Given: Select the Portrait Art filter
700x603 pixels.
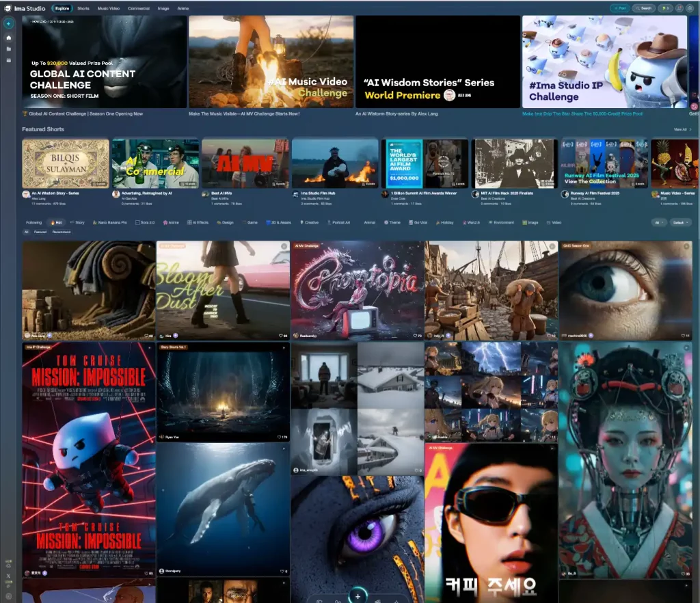Looking at the screenshot, I should click(339, 222).
